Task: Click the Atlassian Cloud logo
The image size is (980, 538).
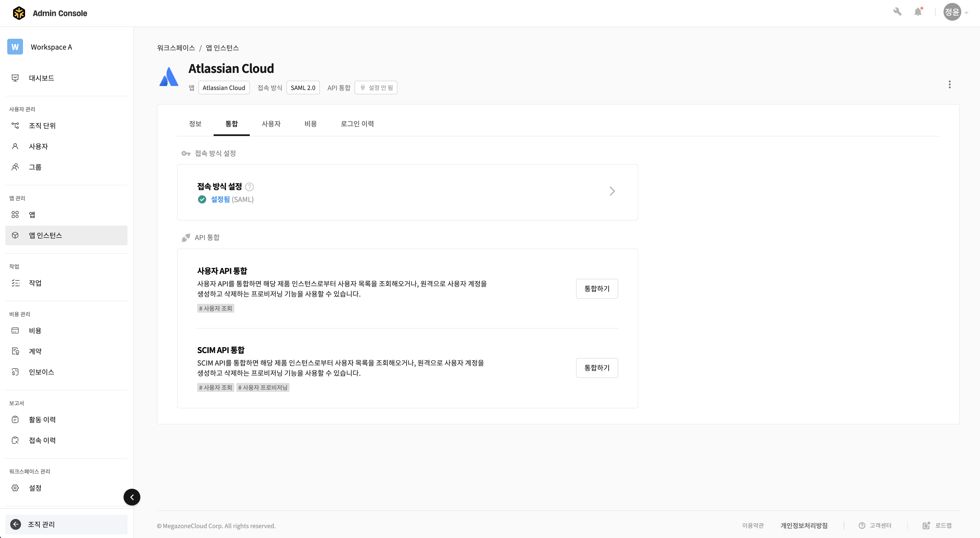Action: coord(169,77)
